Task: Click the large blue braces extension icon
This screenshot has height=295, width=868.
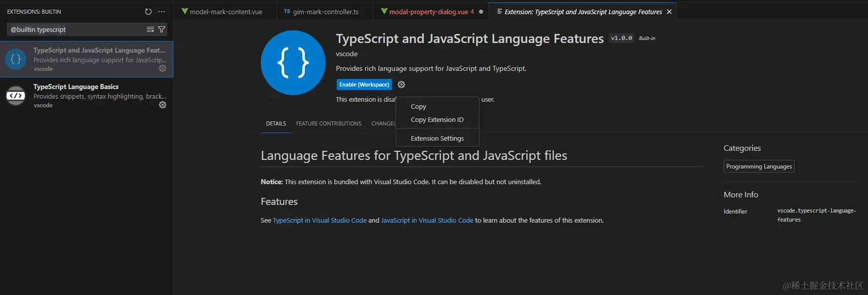Action: click(x=293, y=63)
